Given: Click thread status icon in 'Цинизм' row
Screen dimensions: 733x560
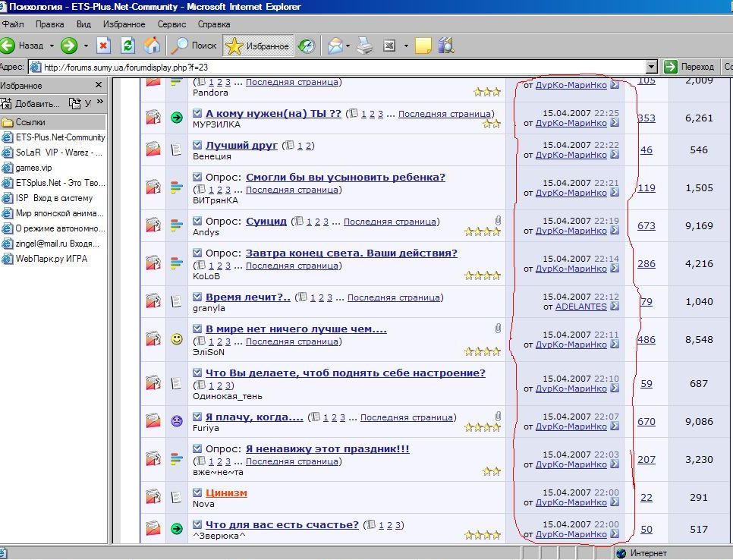Looking at the screenshot, I should [x=153, y=497].
